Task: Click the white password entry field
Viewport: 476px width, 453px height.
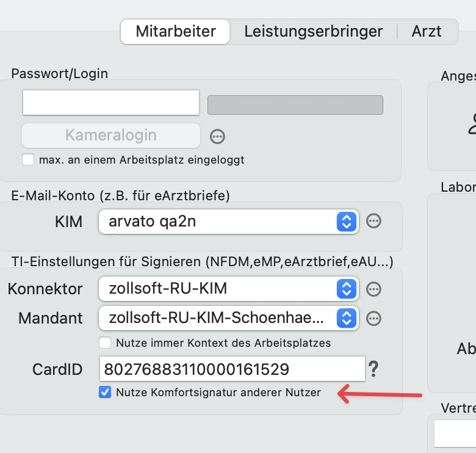Action: coord(111,103)
